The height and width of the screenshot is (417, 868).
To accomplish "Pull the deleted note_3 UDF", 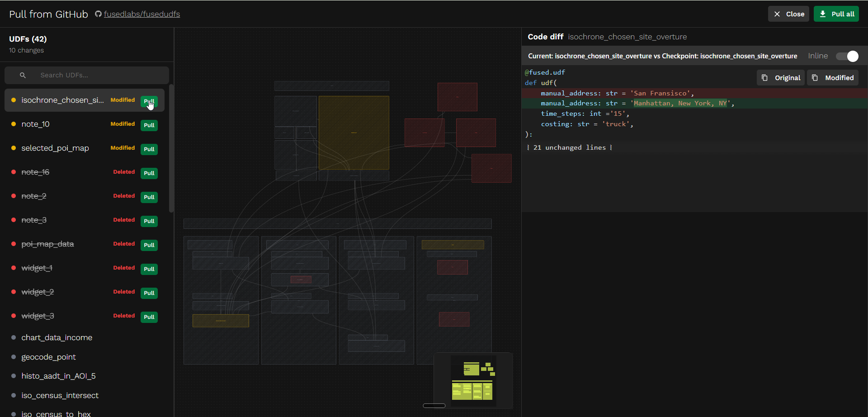I will tap(149, 221).
